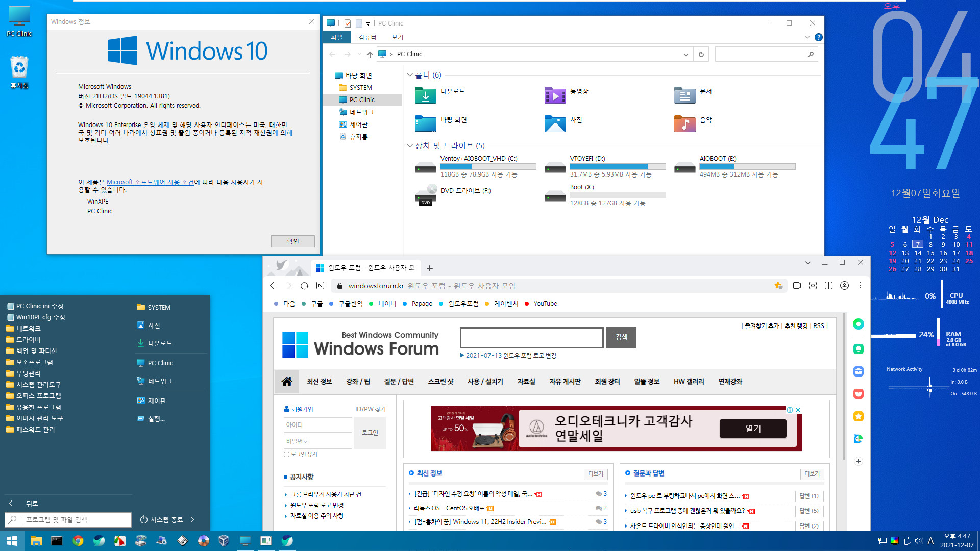Image resolution: width=980 pixels, height=551 pixels.
Task: Focus the start menu program search box
Action: click(68, 519)
